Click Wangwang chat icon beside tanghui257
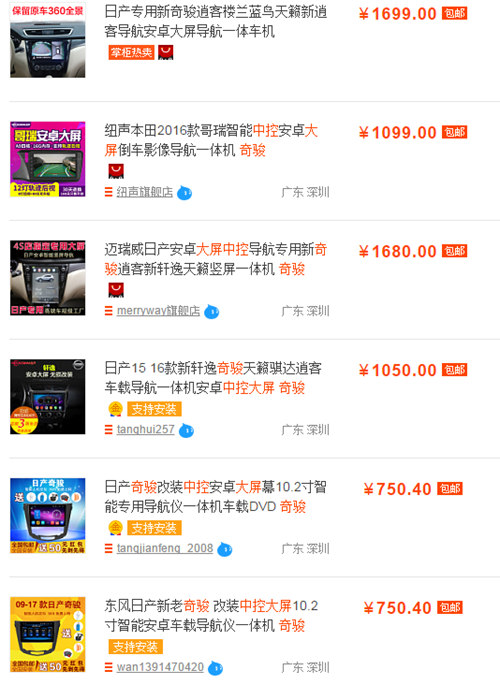Image resolution: width=500 pixels, height=685 pixels. [186, 430]
